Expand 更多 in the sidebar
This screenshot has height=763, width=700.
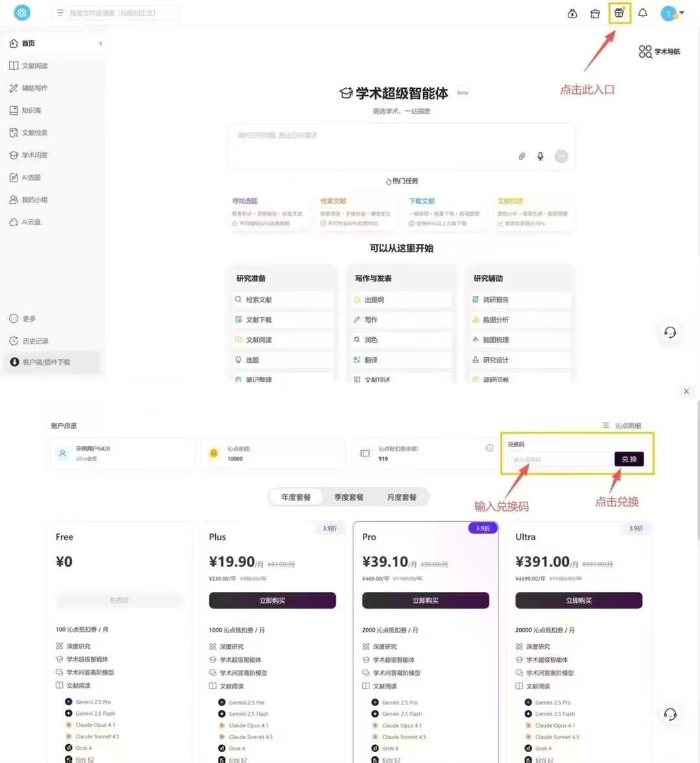[x=29, y=319]
